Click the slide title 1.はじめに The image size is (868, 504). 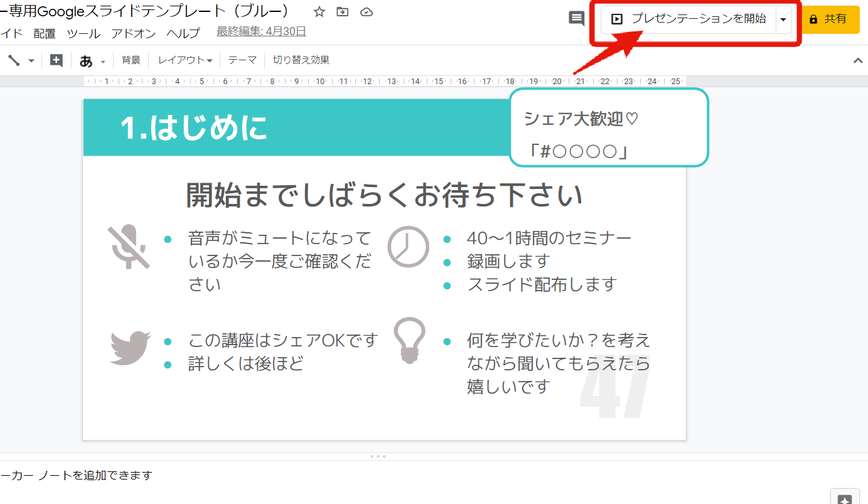194,128
